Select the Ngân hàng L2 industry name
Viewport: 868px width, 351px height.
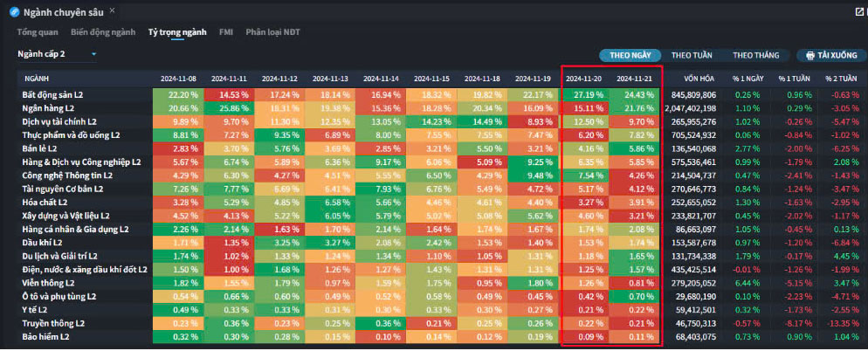pos(49,108)
